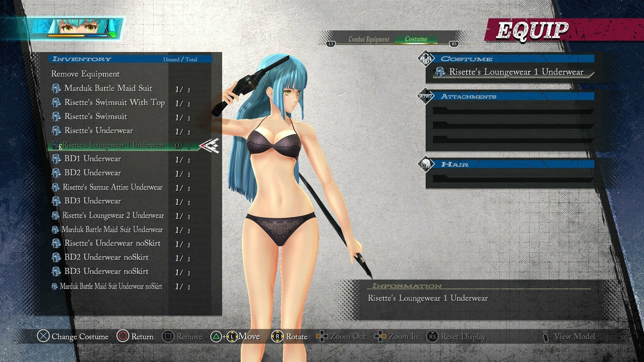Click the circle button Return icon
The width and height of the screenshot is (644, 362).
click(123, 336)
